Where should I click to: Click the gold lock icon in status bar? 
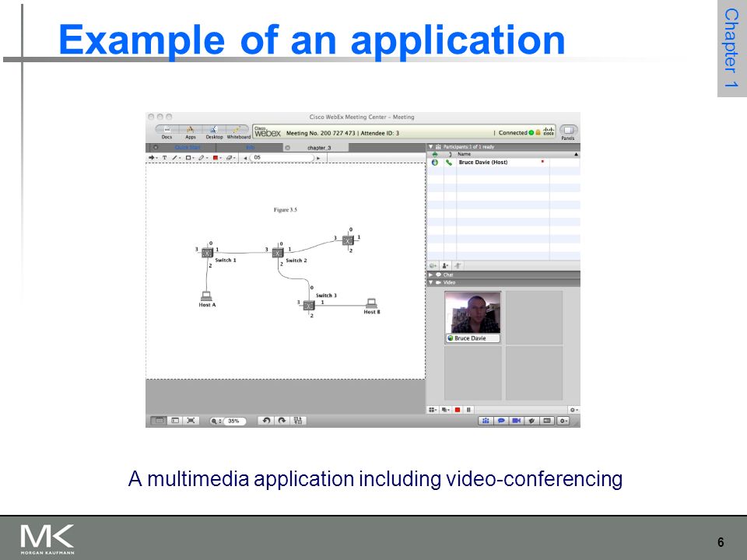click(x=538, y=133)
